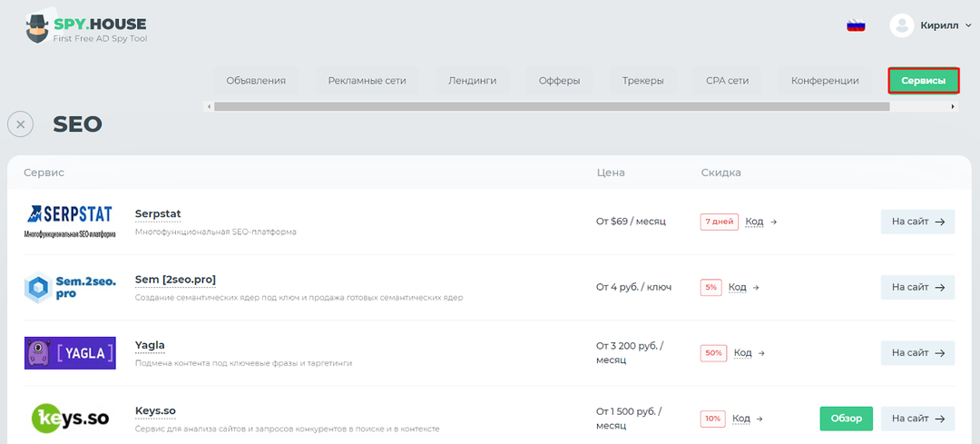Select the Сервисы tab

point(924,81)
